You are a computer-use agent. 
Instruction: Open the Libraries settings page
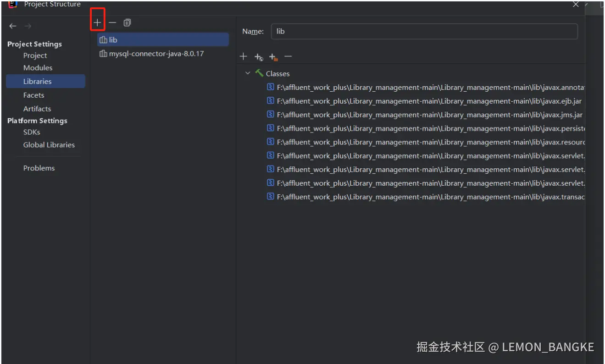pos(45,81)
